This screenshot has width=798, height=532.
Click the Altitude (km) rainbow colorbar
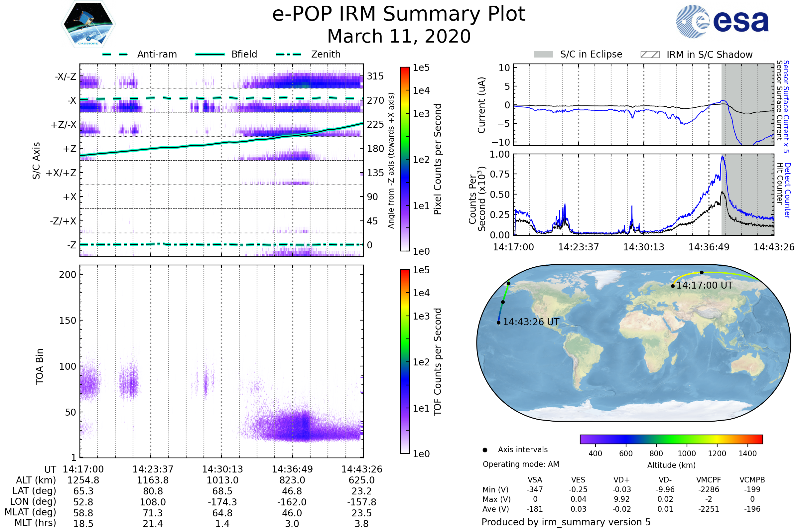pos(671,439)
